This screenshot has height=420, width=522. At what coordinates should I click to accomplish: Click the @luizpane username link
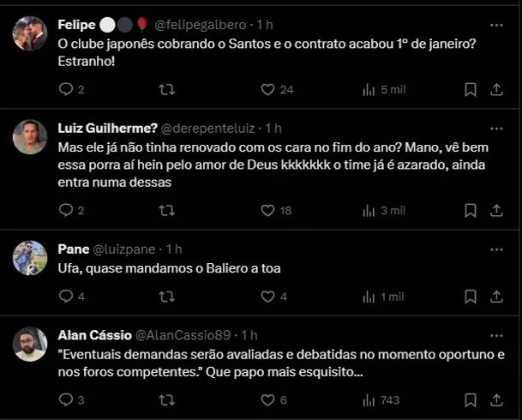(124, 249)
